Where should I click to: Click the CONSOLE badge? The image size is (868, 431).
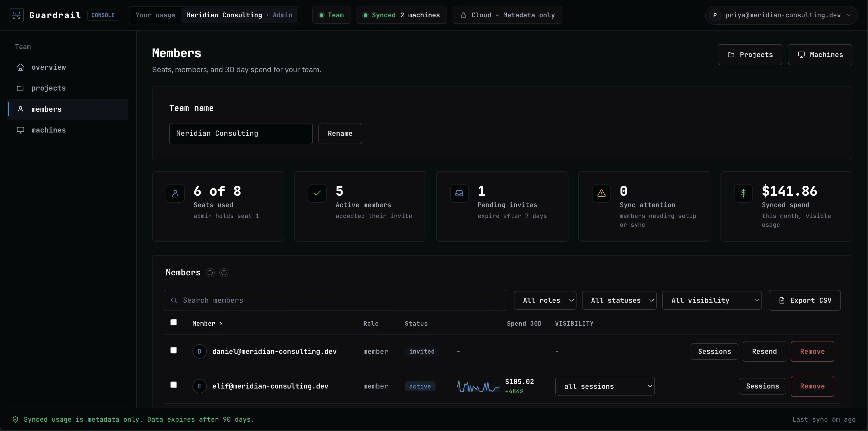coord(103,15)
